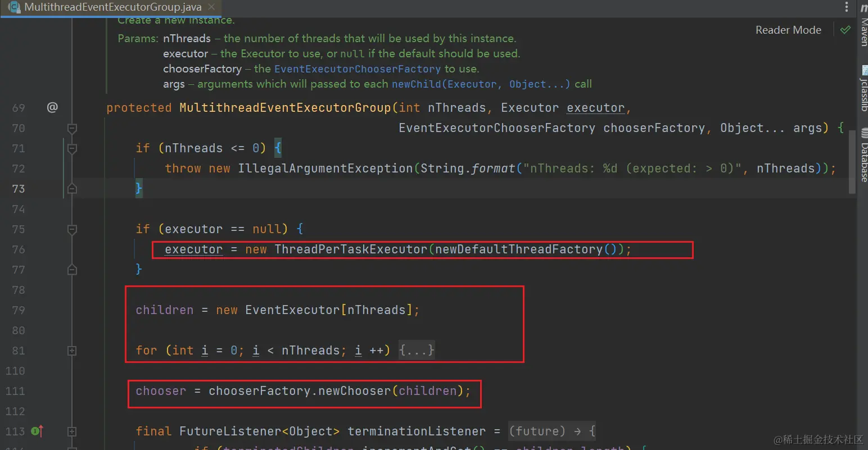Screen dimensions: 868x450
Task: Expand the {...} placeholder of the for loop
Action: (417, 351)
